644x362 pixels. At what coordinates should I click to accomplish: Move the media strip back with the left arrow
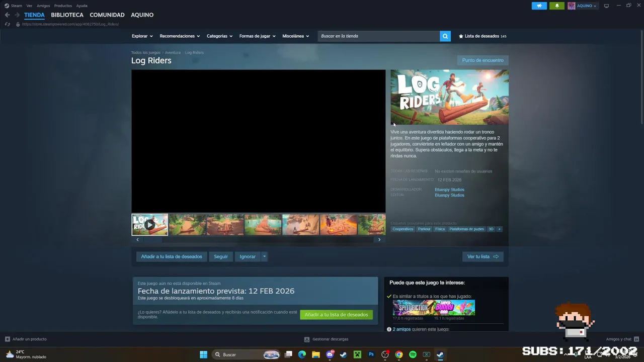(137, 240)
